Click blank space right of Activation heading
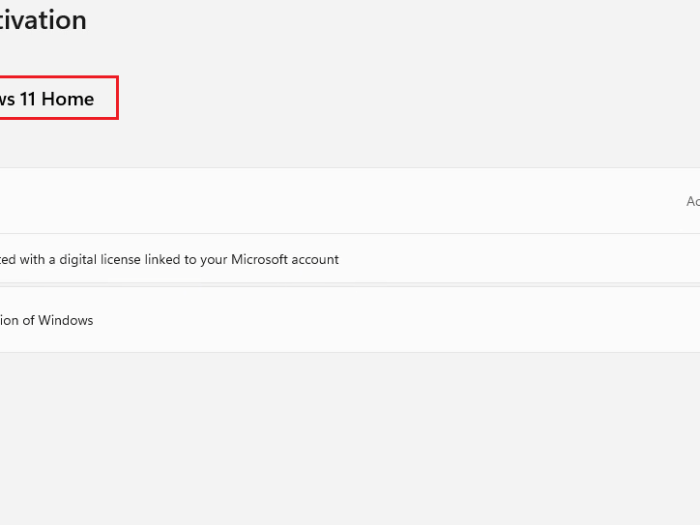 tap(400, 20)
